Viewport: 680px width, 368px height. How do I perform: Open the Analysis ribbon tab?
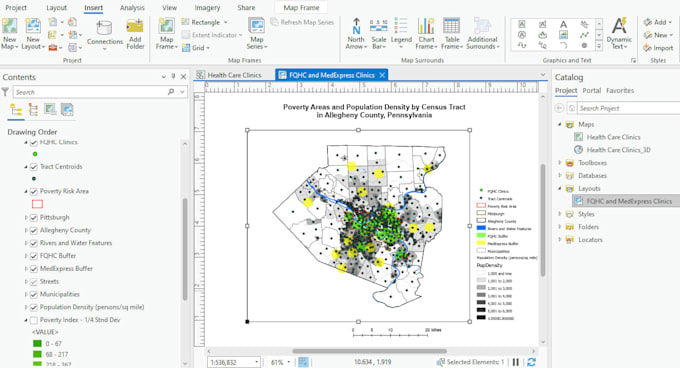(132, 8)
